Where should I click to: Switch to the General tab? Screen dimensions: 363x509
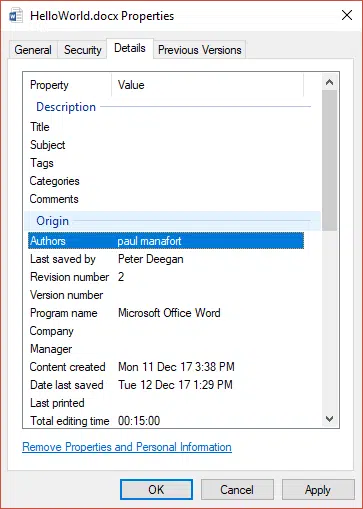point(33,50)
